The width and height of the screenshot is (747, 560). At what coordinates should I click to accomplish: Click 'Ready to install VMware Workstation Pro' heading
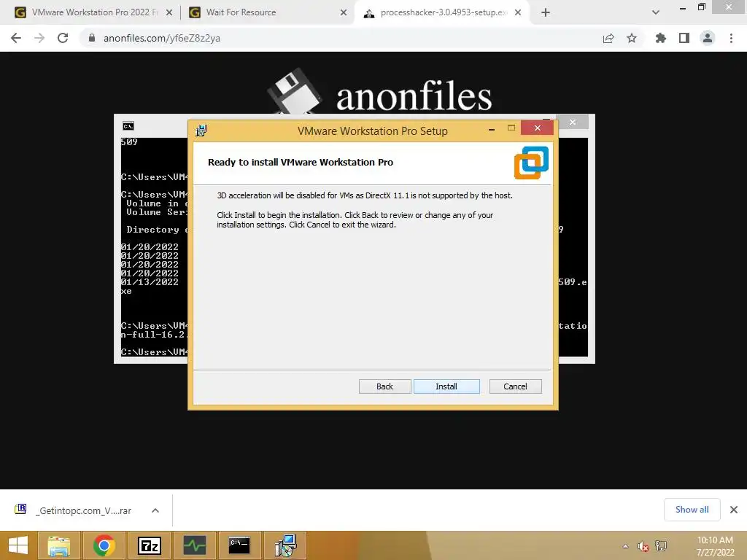pyautogui.click(x=301, y=163)
